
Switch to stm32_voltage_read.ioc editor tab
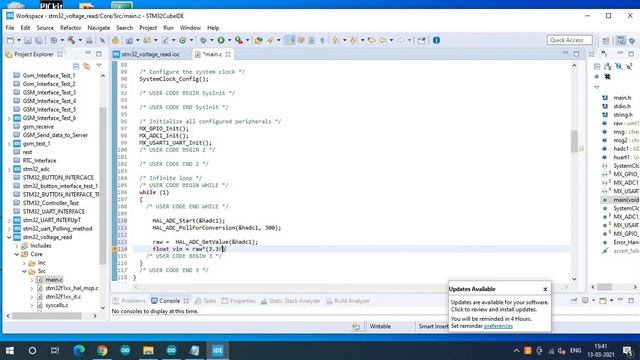click(150, 54)
